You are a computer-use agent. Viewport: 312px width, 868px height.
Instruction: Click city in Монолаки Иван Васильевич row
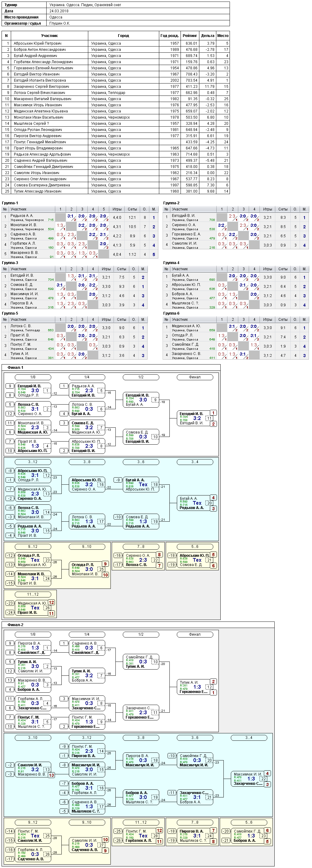click(x=110, y=118)
